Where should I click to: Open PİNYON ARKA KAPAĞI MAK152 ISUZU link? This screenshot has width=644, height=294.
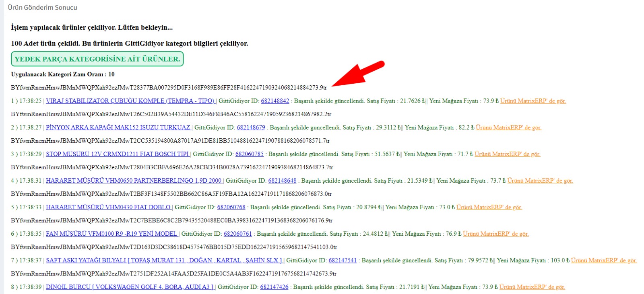click(118, 127)
